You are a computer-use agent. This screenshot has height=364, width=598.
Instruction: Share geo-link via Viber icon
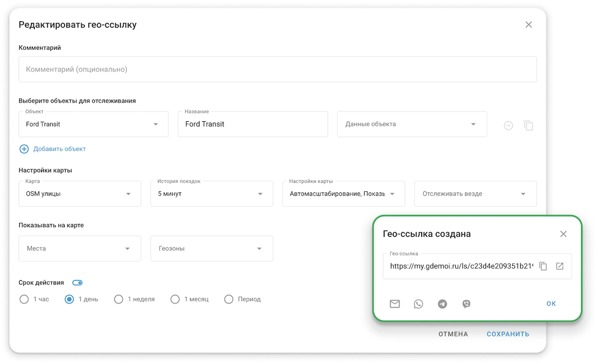466,304
